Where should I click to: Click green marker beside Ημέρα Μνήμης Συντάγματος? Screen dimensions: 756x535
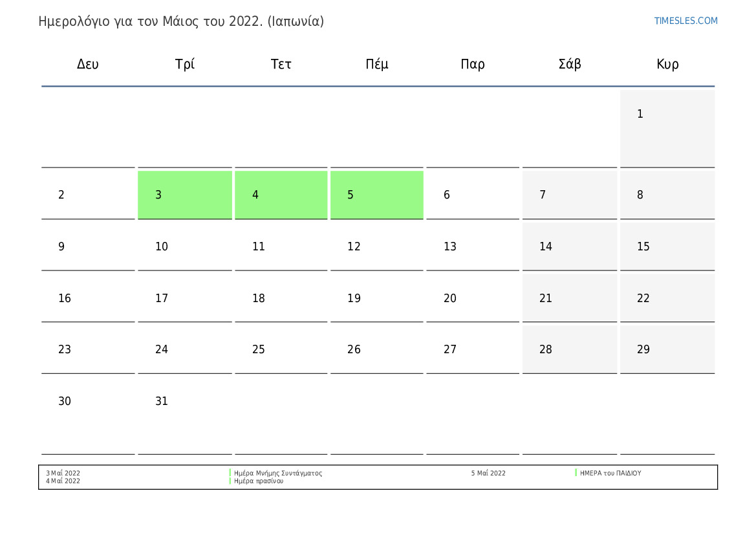pos(230,473)
